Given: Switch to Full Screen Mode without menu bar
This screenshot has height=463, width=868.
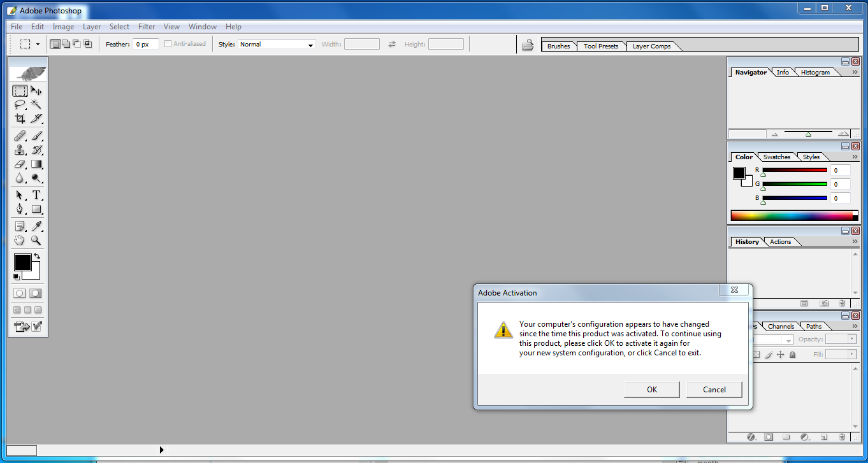Looking at the screenshot, I should pos(38,310).
